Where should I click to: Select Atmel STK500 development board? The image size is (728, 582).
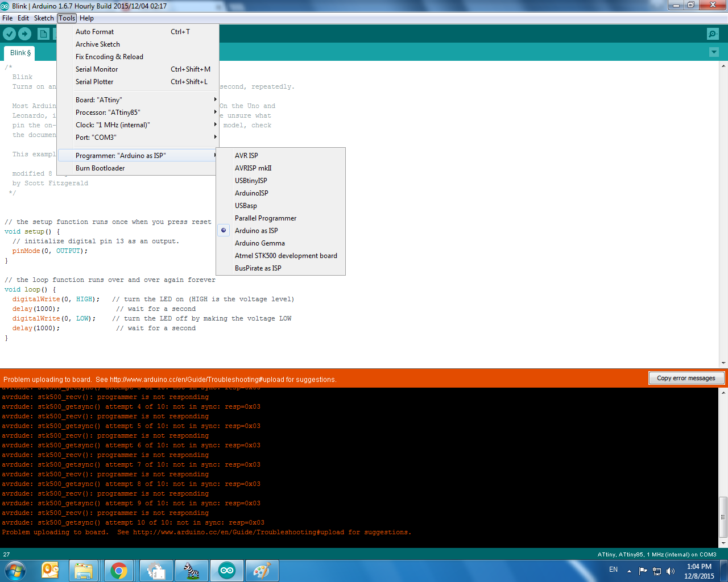tap(280, 256)
